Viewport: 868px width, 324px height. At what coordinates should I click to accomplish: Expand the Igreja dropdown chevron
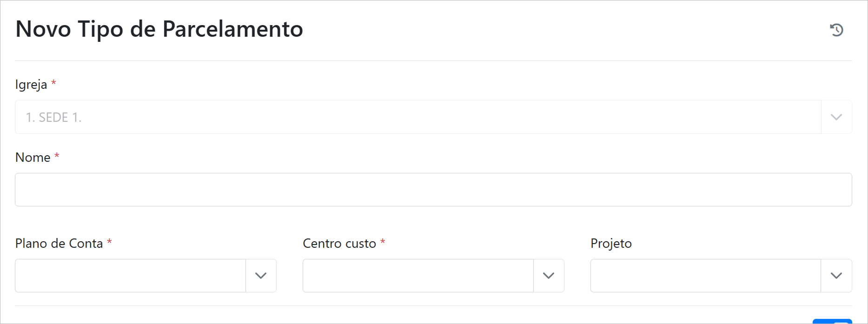(x=836, y=117)
